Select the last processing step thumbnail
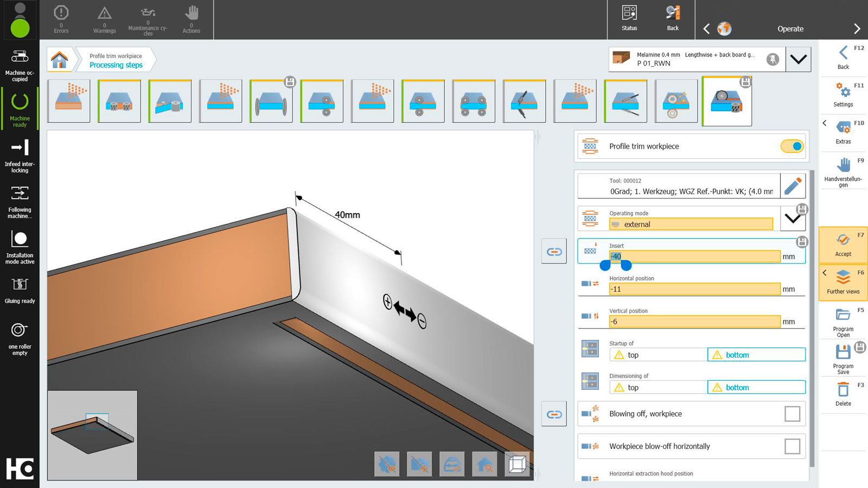This screenshot has width=868, height=488. pyautogui.click(x=727, y=101)
